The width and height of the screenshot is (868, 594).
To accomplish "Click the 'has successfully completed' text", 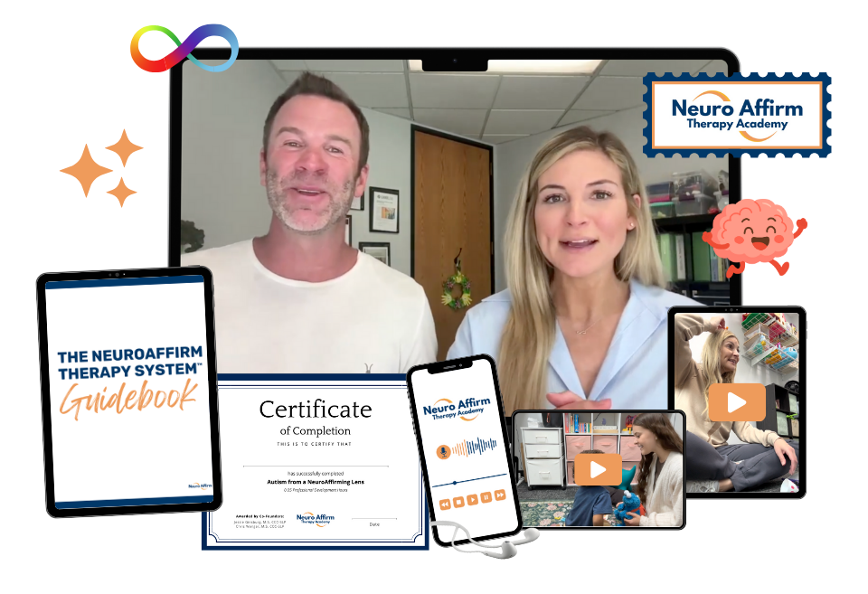I will 316,474.
